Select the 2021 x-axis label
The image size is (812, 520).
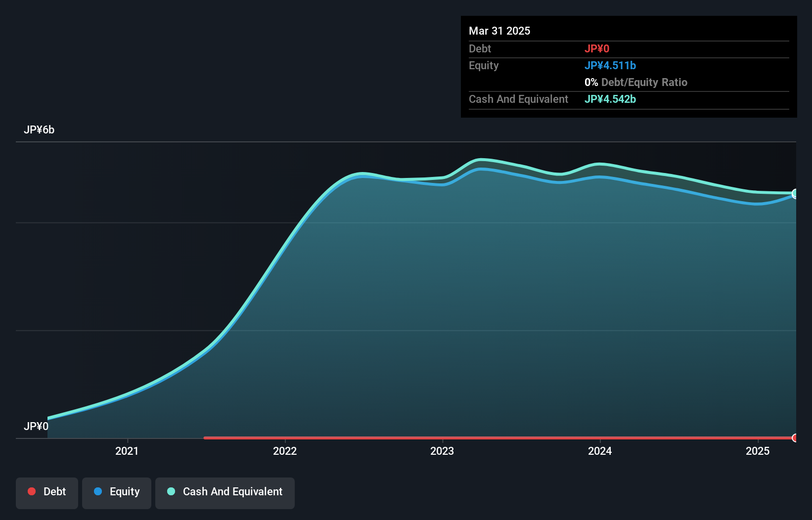pyautogui.click(x=127, y=451)
